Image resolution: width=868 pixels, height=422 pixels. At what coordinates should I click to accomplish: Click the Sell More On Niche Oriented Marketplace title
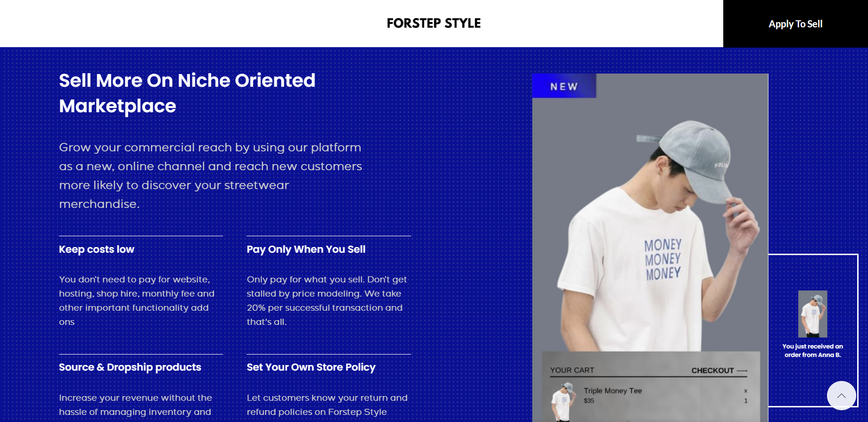tap(187, 93)
